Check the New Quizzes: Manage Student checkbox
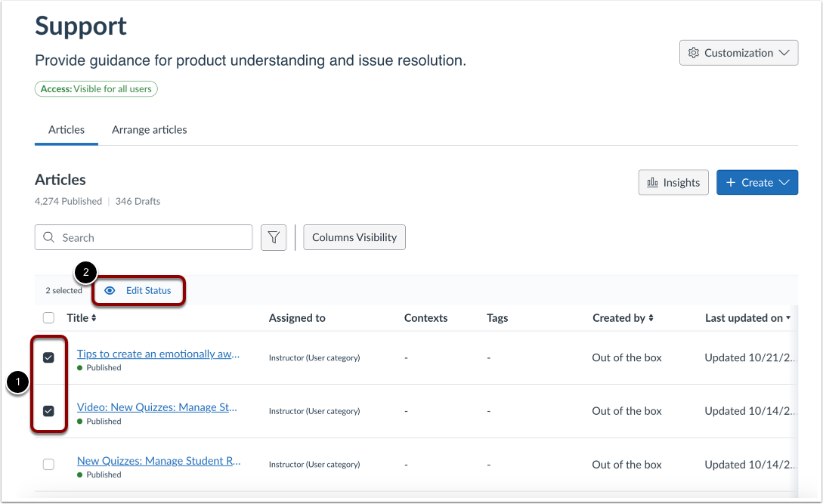Screen dimensions: 823x504 click(x=48, y=465)
